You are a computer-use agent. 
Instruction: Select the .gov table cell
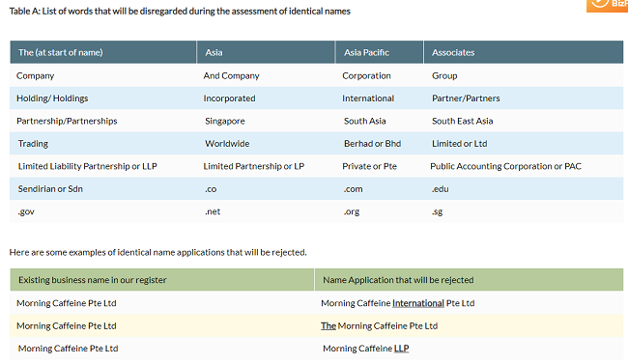point(103,211)
